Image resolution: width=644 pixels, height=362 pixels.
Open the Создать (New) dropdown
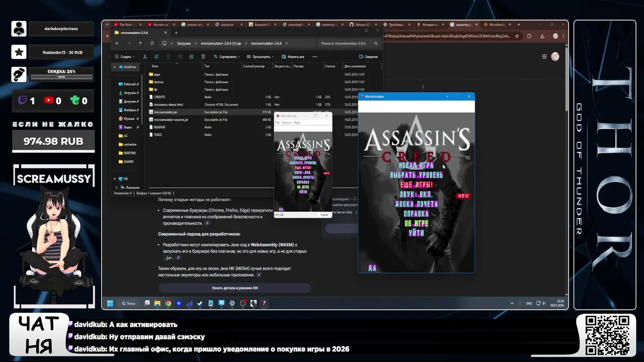(124, 57)
